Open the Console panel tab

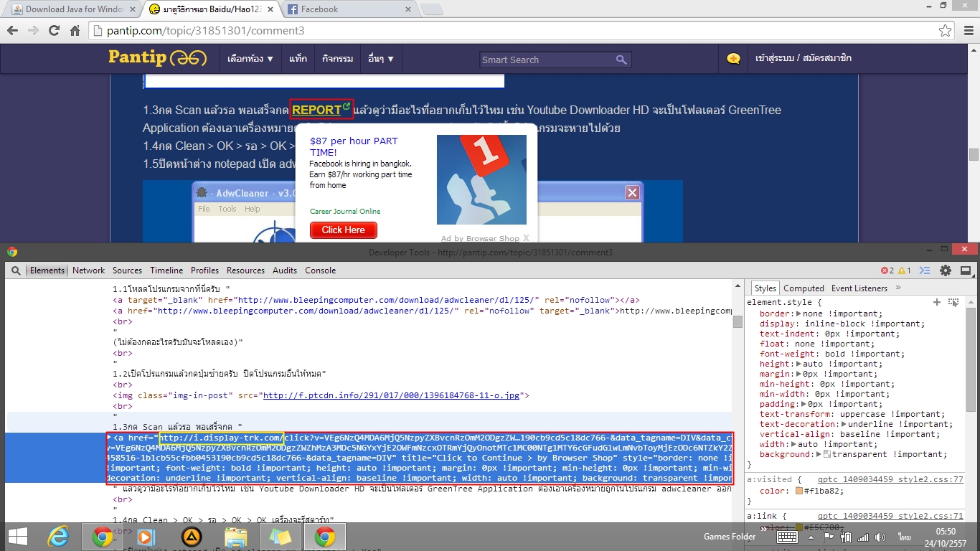click(321, 270)
